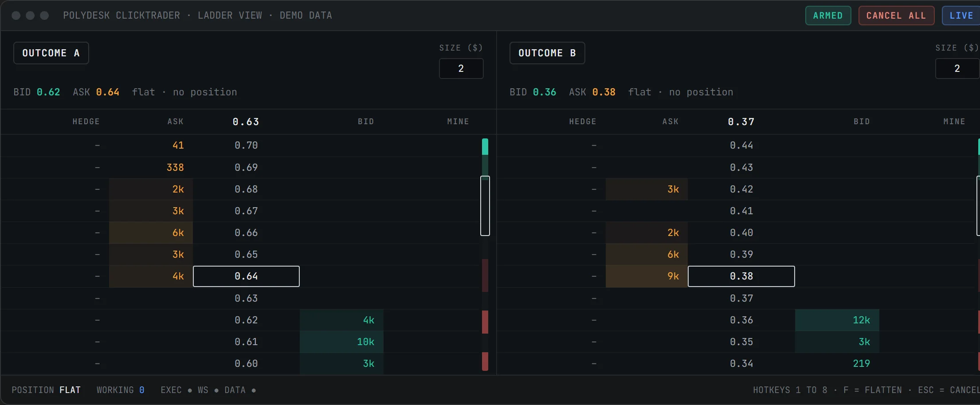Click the DATA status indicator dot
Screen dimensions: 980x405
click(x=254, y=391)
